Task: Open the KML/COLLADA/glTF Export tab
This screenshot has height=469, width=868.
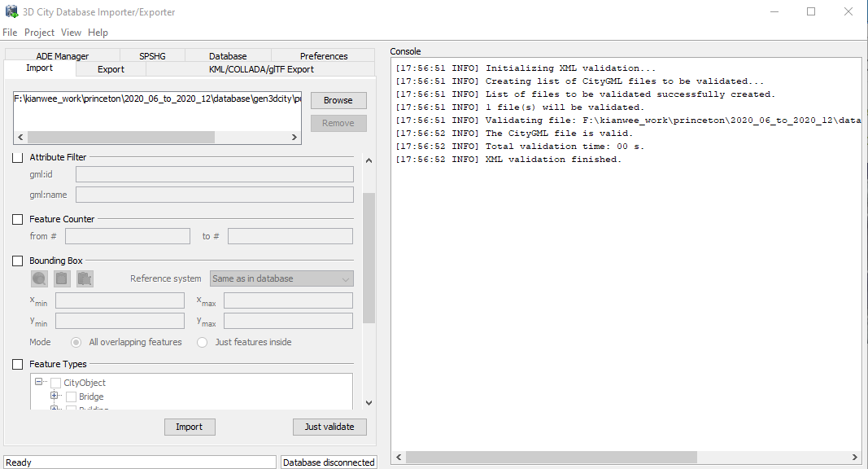Action: [261, 69]
